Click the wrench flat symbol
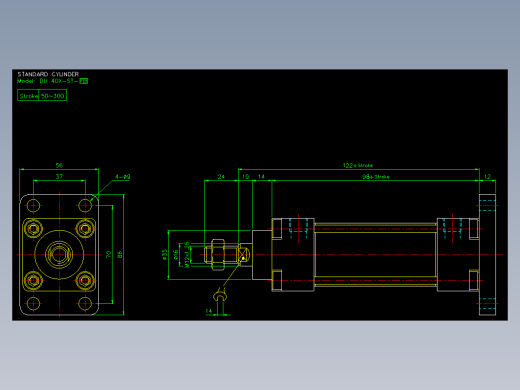Image resolution: width=520 pixels, height=390 pixels. pos(220,295)
